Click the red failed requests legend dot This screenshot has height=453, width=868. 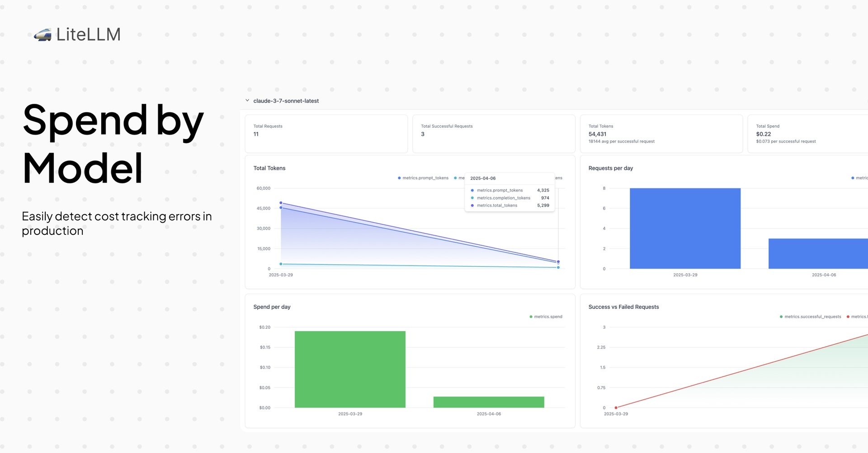click(848, 317)
